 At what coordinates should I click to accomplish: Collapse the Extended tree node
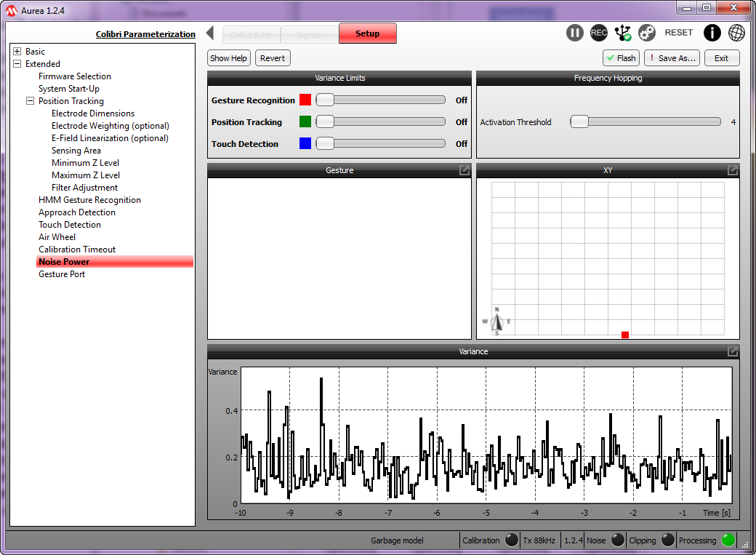tap(17, 64)
